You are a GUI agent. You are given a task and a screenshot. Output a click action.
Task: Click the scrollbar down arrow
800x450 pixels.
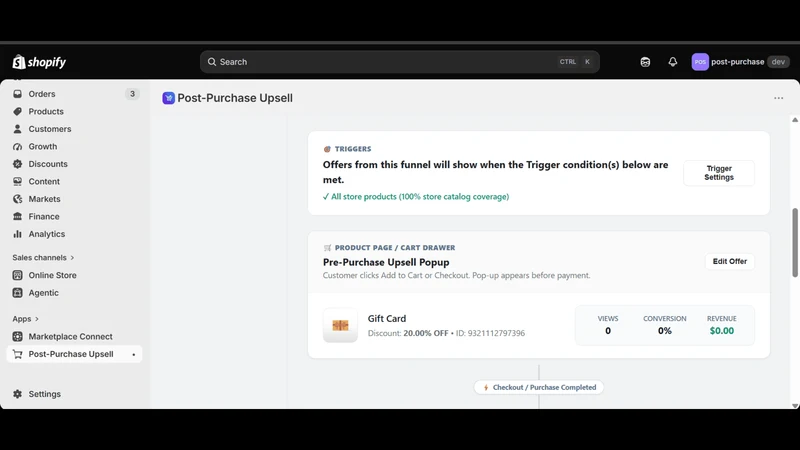point(795,406)
